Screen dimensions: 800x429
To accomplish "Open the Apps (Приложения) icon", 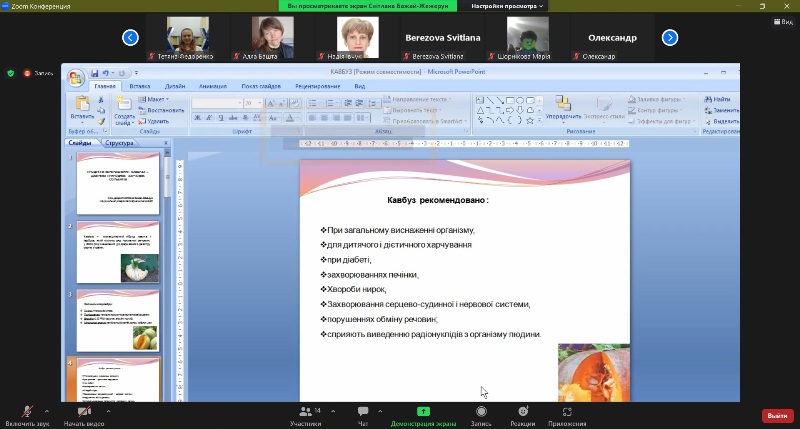I will (567, 412).
